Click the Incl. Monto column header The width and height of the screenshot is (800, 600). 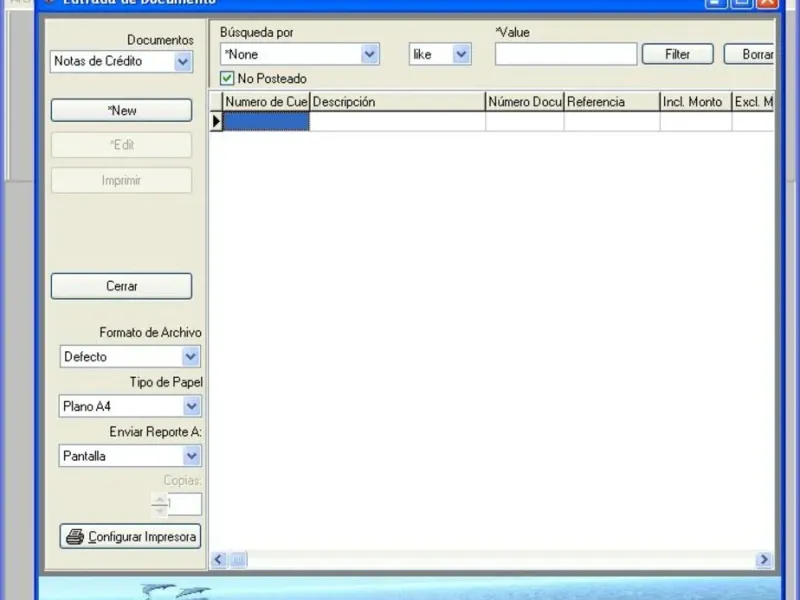(696, 102)
